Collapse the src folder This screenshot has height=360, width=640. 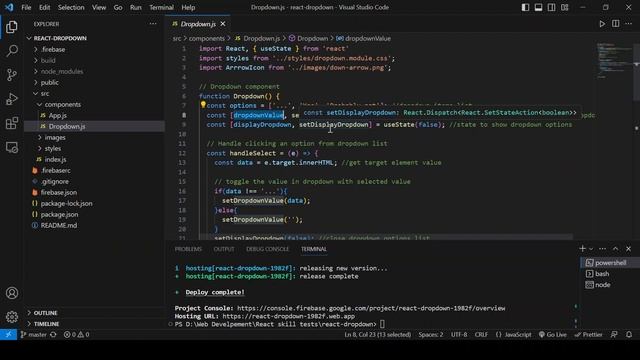(x=45, y=93)
